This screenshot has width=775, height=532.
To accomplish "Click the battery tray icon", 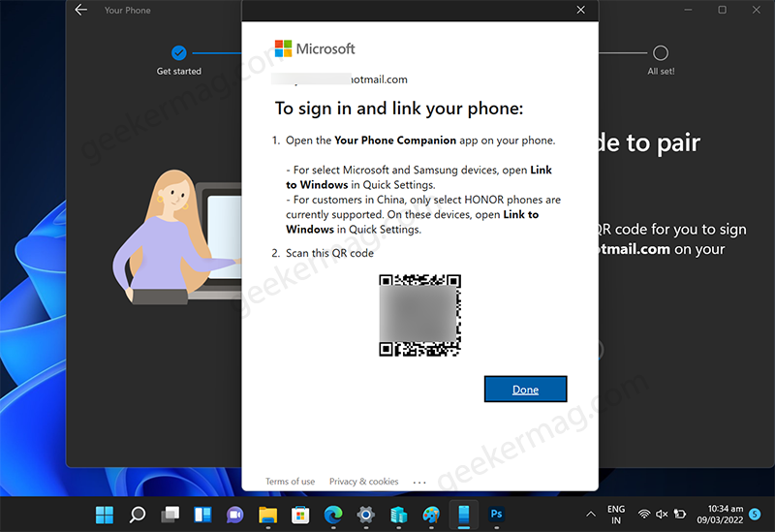I will click(680, 515).
